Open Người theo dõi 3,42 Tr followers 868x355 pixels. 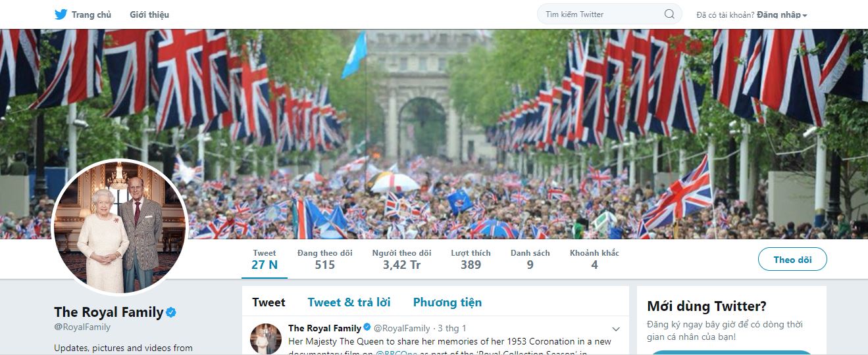click(x=401, y=260)
